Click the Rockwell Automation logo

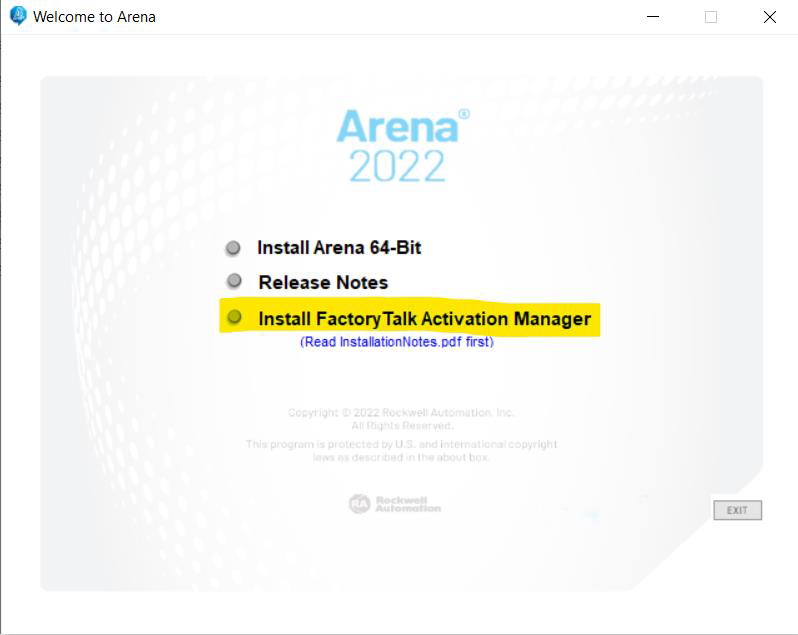tap(395, 504)
